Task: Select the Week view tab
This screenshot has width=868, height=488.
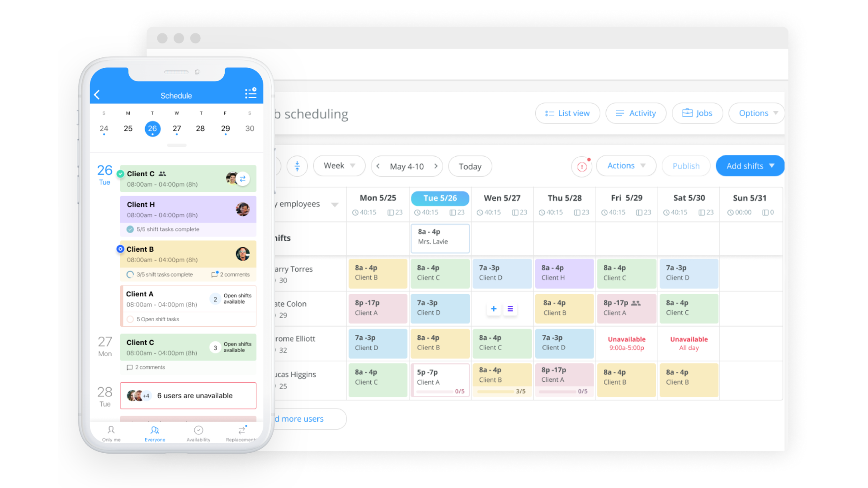Action: coord(337,167)
